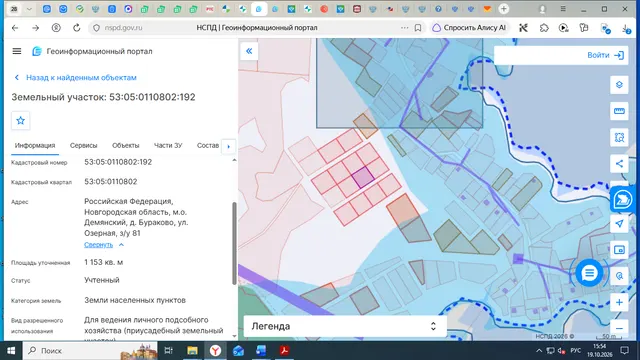Open the blue assistant widget on the map edge
640x360 pixels.
tap(622, 200)
